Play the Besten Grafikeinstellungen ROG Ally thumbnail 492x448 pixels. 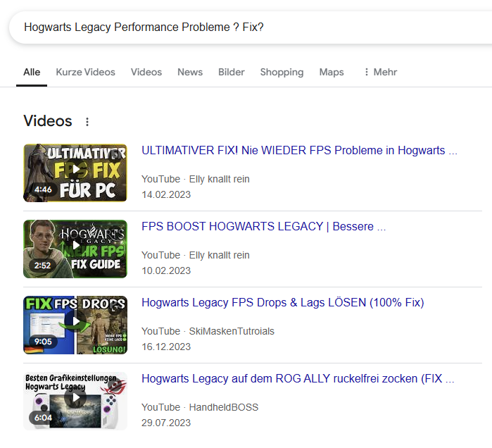[75, 401]
